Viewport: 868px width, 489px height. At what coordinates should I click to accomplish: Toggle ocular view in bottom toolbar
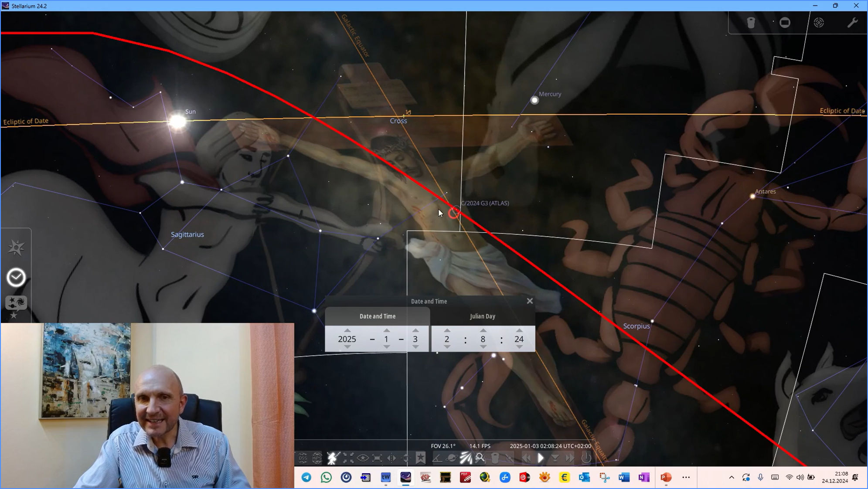tap(495, 458)
